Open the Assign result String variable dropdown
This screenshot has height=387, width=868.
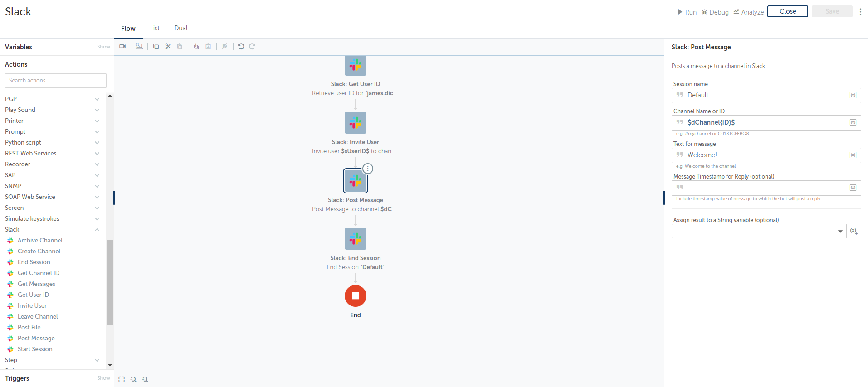click(x=759, y=231)
